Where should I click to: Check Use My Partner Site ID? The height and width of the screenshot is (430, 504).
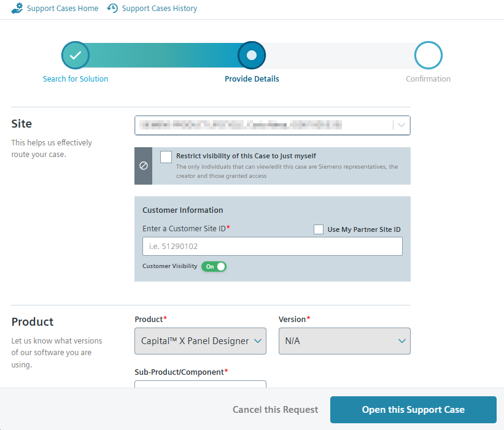pos(319,229)
